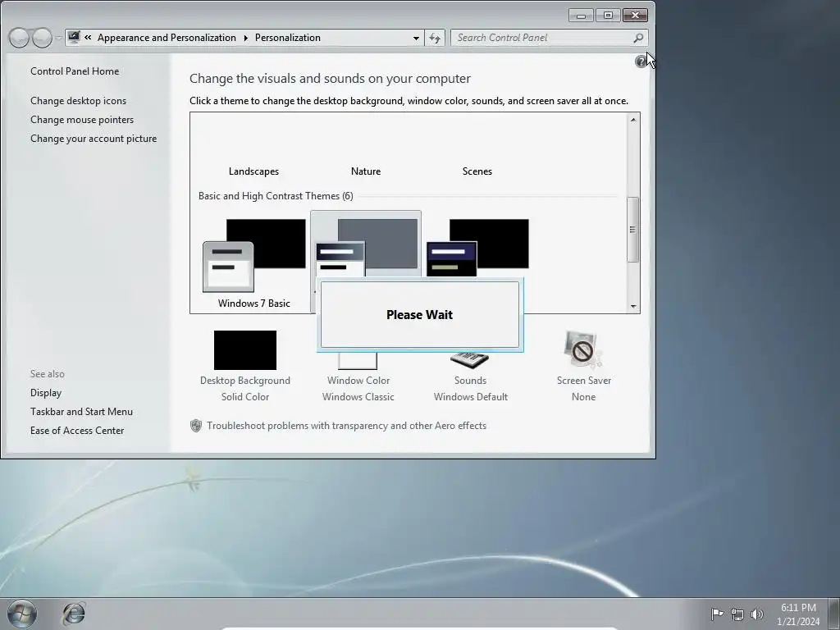Open Change mouse pointers link
Viewport: 840px width, 630px height.
coord(82,120)
